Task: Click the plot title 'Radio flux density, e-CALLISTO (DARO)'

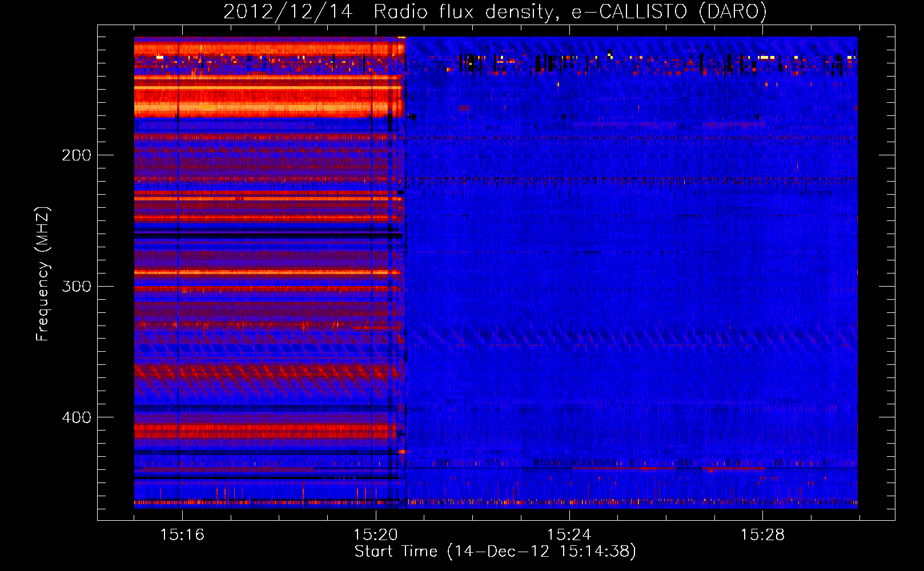Action: coord(570,12)
